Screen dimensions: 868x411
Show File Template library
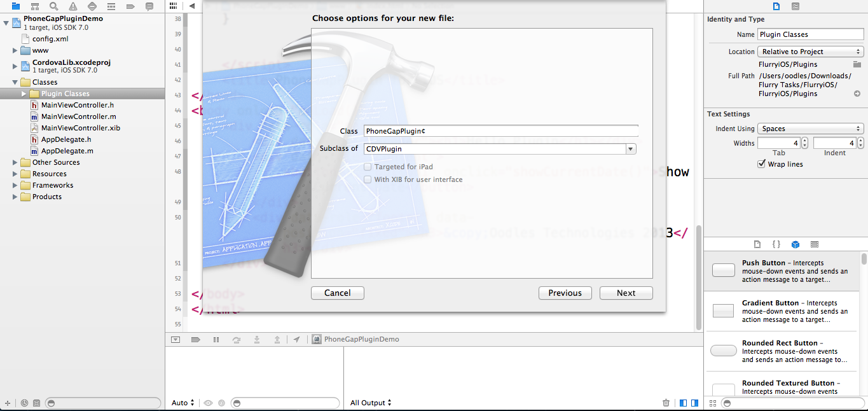tap(757, 244)
